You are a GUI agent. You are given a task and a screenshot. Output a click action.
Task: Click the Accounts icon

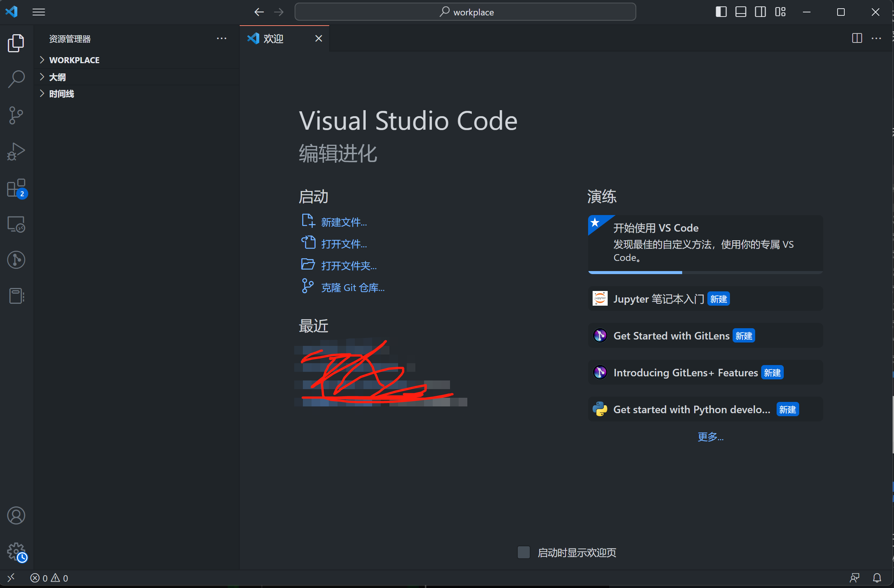click(x=16, y=515)
